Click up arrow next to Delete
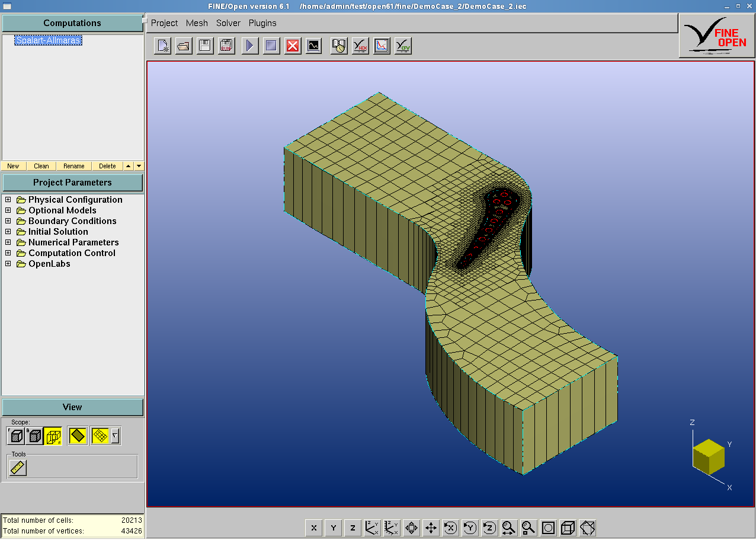The image size is (756, 540). click(129, 166)
